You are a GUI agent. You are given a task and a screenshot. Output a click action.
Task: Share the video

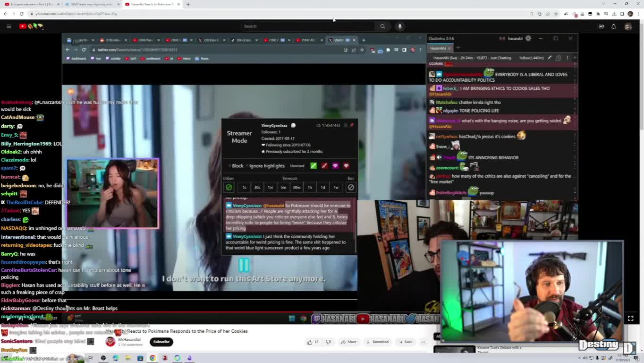coord(349,342)
